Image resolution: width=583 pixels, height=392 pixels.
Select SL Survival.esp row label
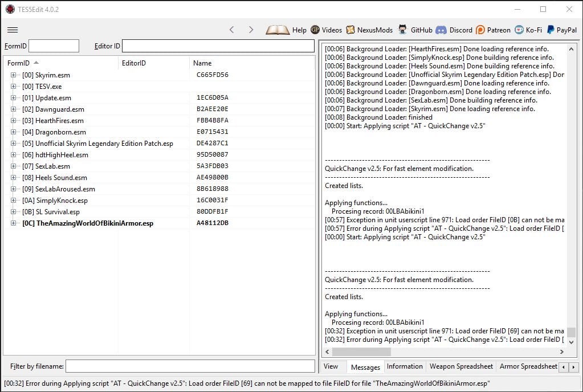point(51,212)
